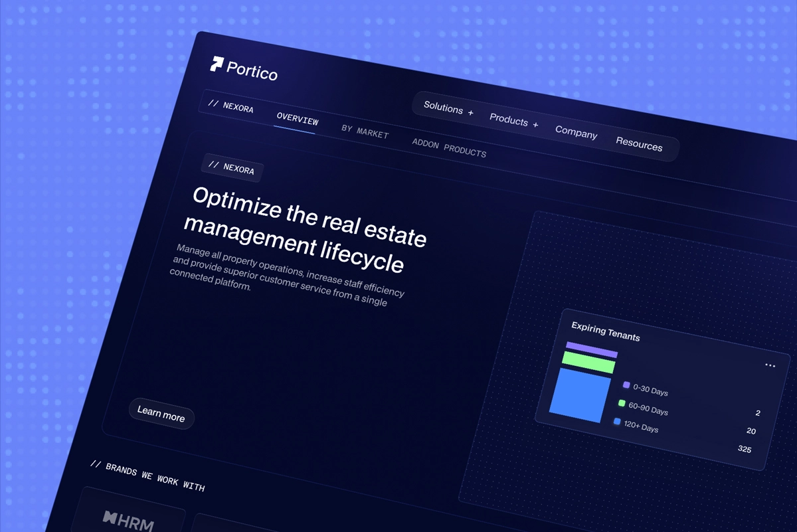This screenshot has height=532, width=797.
Task: Click the green 60-90 Days legend swatch
Action: (622, 403)
